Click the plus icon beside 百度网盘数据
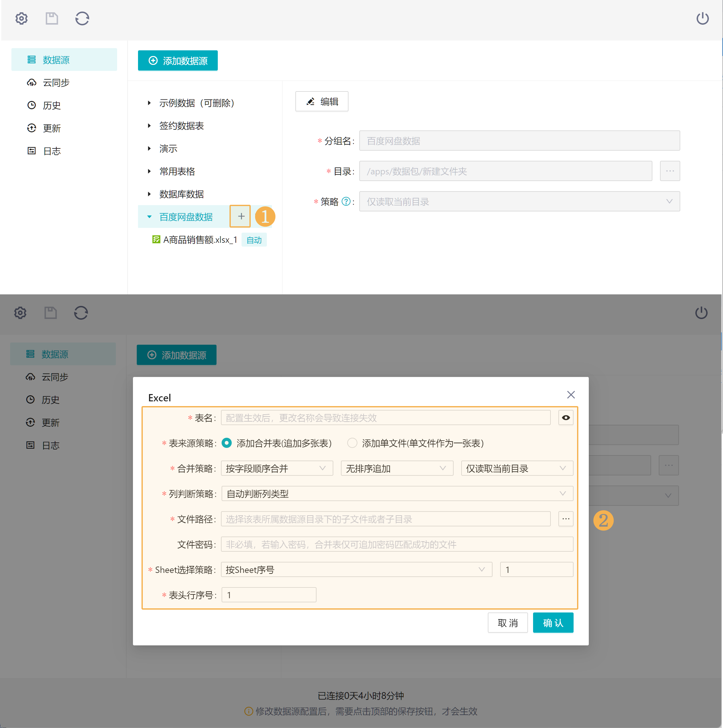723x728 pixels. [x=241, y=216]
